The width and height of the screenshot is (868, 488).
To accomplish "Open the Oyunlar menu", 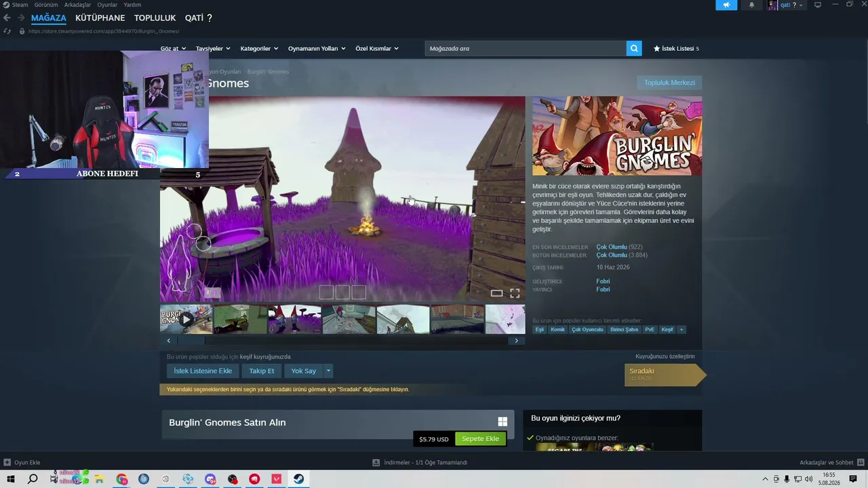I will click(x=107, y=5).
